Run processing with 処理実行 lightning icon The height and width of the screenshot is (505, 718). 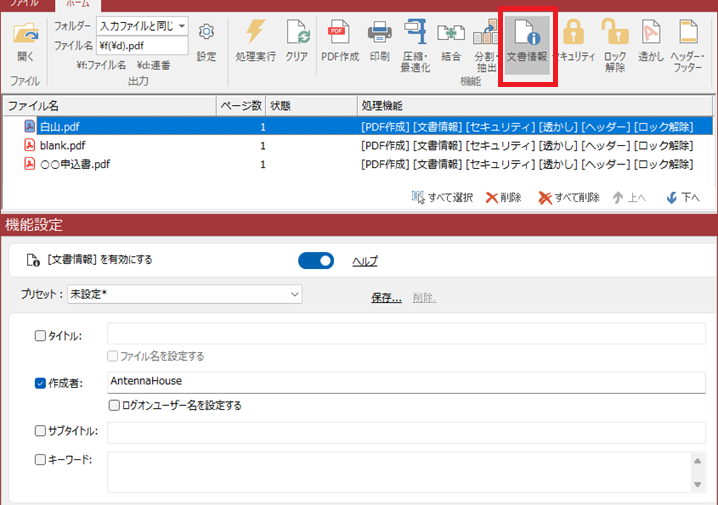pos(256,41)
